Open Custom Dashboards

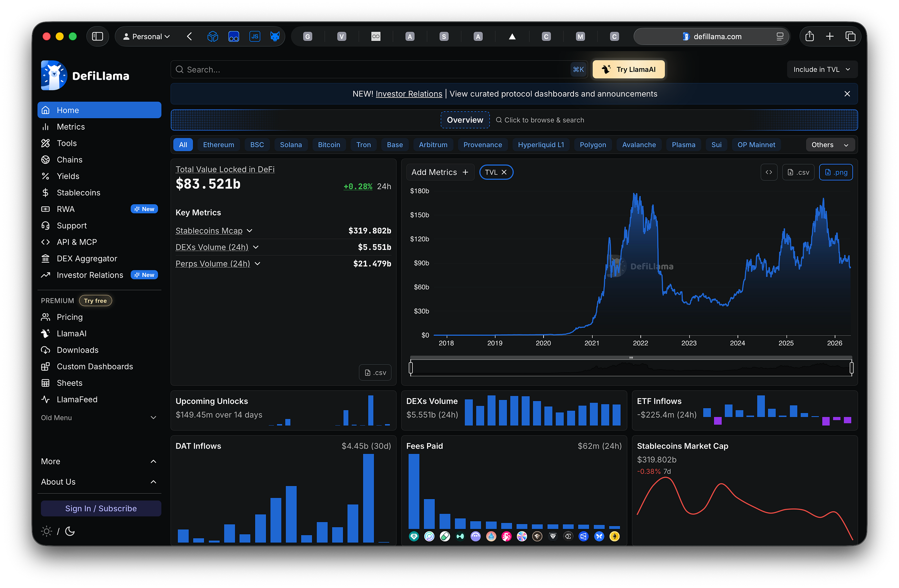99,367
